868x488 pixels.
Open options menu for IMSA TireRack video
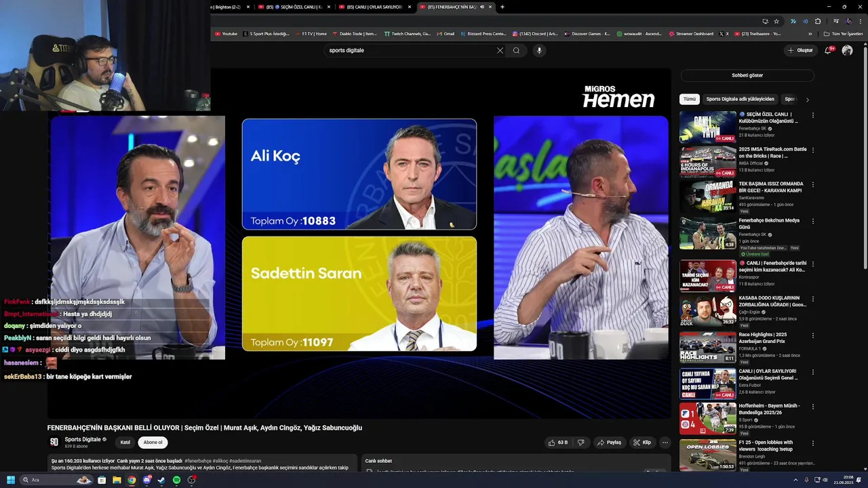pyautogui.click(x=813, y=150)
